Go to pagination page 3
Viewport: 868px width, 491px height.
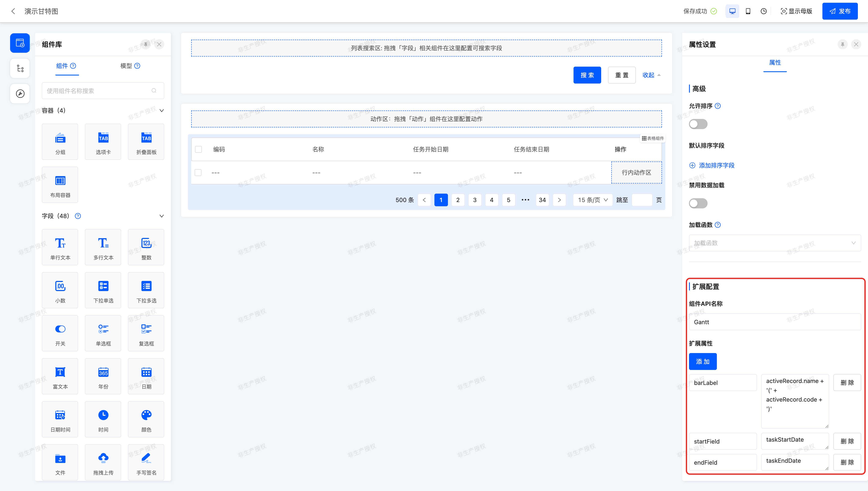tap(475, 200)
